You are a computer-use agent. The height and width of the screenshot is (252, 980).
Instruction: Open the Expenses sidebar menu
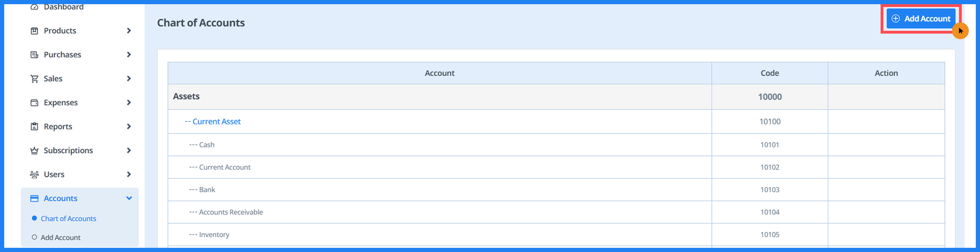tap(80, 103)
